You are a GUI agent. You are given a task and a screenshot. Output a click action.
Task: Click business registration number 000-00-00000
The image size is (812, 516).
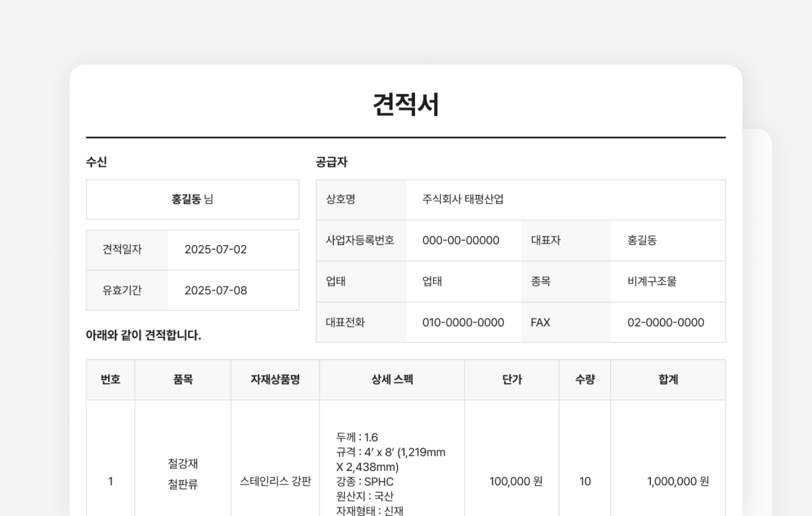[x=461, y=240]
